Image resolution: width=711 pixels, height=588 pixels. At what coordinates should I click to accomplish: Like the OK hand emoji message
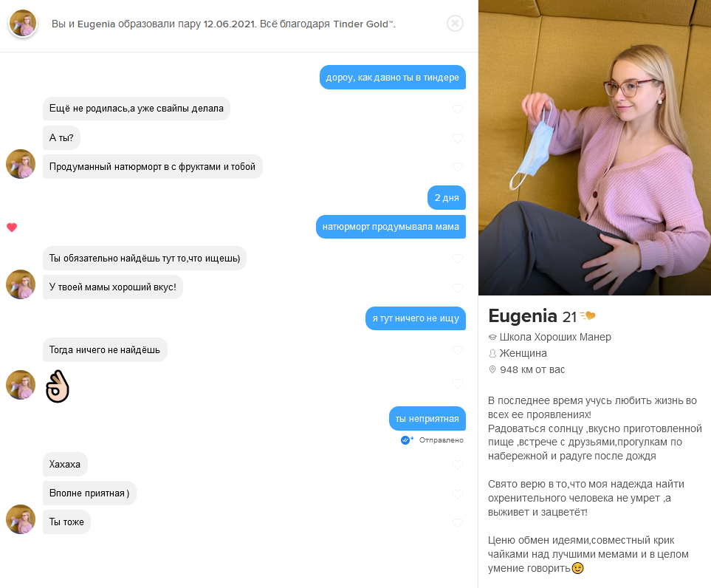[458, 383]
